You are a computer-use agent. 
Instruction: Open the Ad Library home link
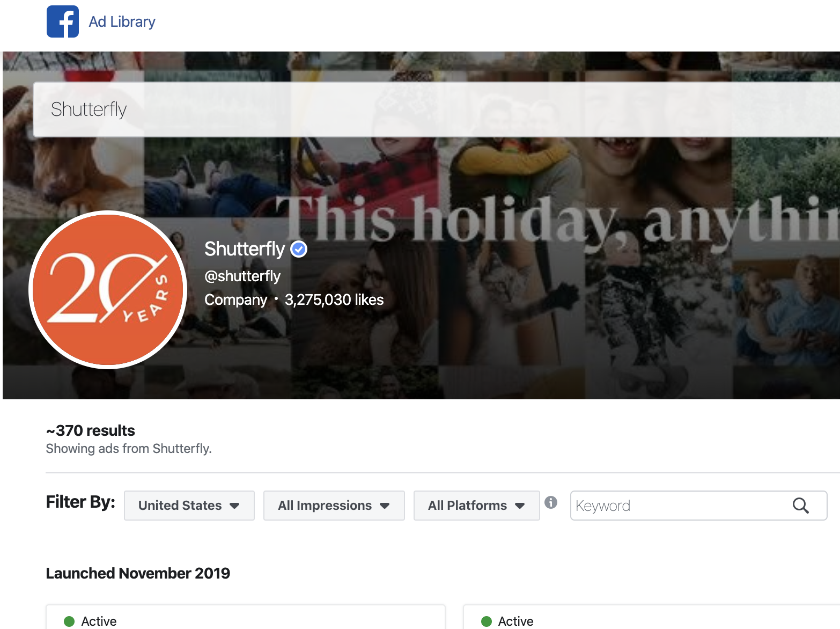tap(122, 22)
